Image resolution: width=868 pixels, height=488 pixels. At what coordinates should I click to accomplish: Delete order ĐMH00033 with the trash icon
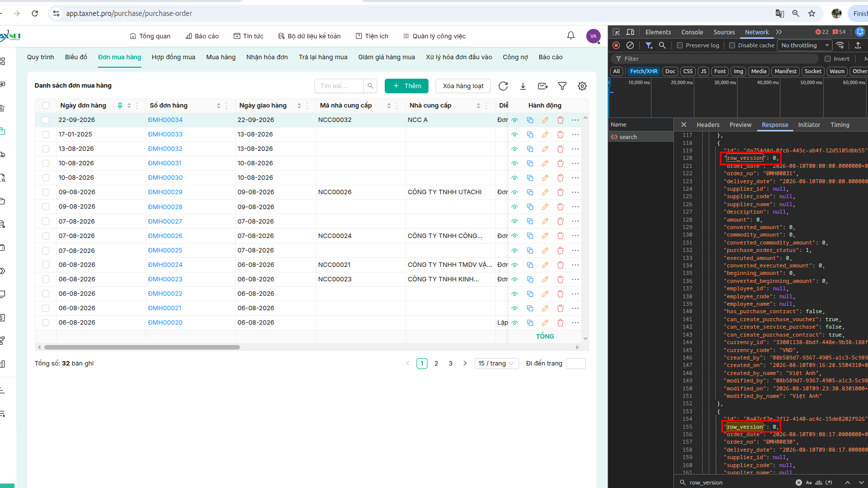[x=560, y=134]
